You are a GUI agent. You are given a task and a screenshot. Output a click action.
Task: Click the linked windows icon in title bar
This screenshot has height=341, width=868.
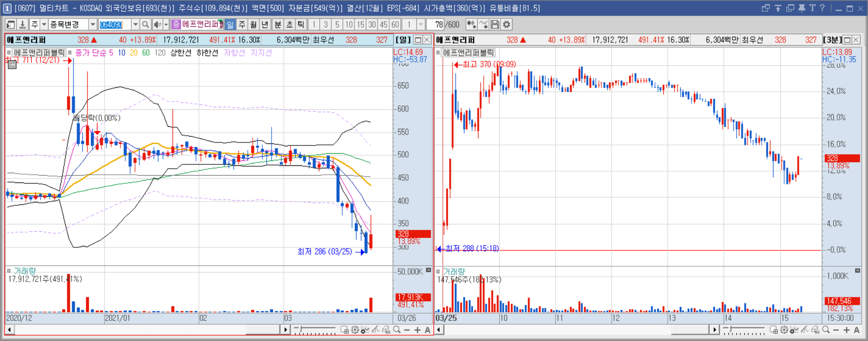[766, 8]
